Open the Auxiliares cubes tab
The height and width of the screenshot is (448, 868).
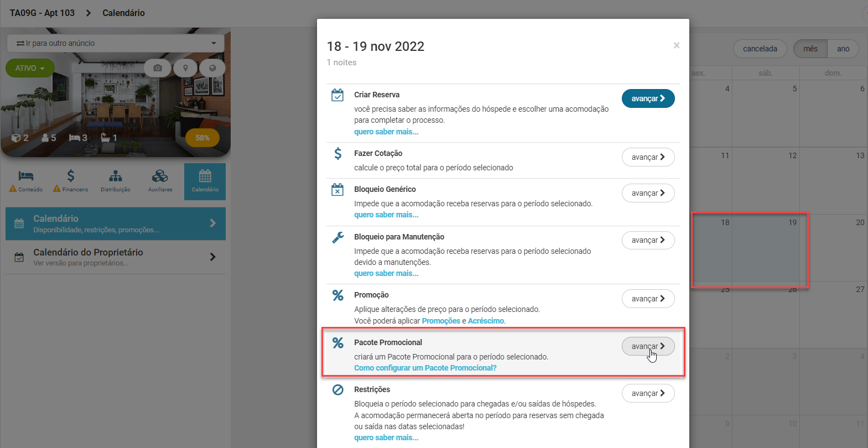pos(160,181)
